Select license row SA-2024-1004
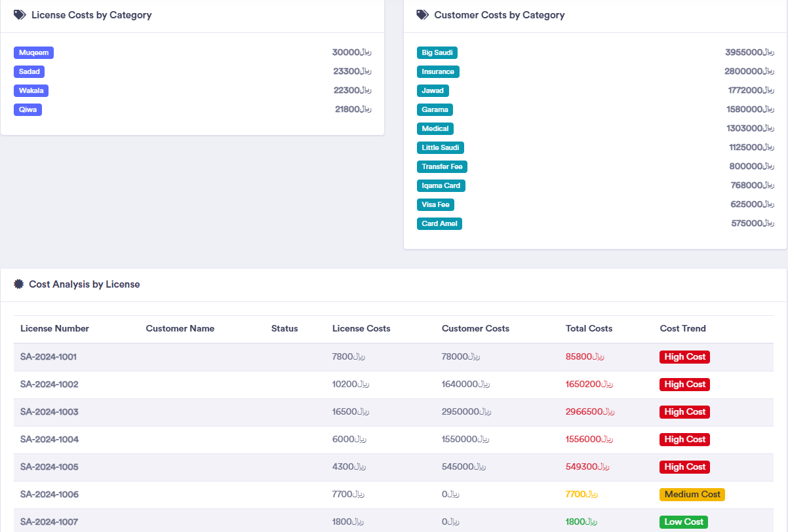788x532 pixels. click(393, 440)
